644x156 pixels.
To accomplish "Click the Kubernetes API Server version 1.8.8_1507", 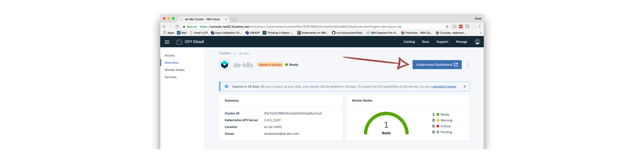I will (272, 120).
